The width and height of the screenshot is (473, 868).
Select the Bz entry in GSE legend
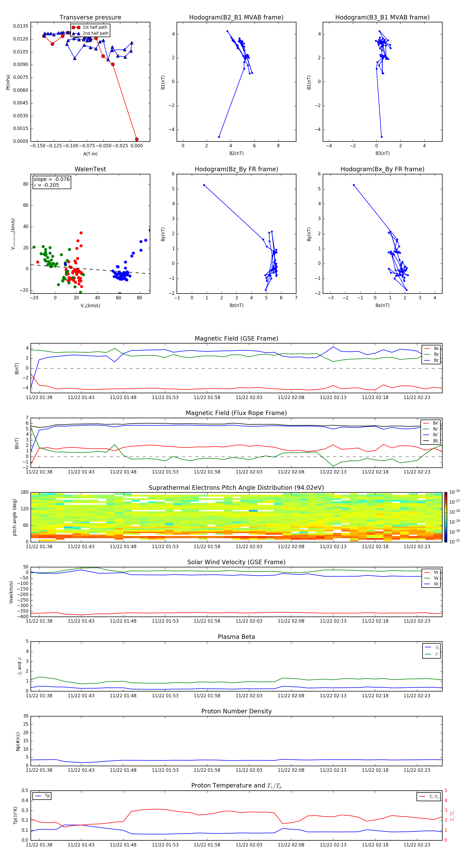(431, 360)
